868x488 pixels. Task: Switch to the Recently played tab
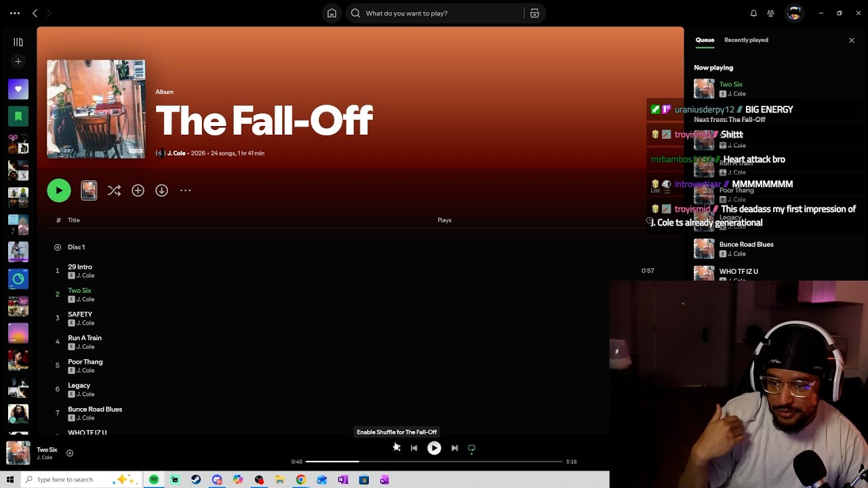pyautogui.click(x=746, y=40)
